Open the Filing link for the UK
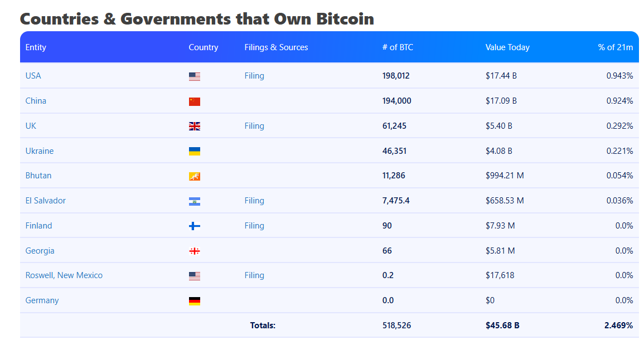The width and height of the screenshot is (644, 340). click(x=254, y=126)
